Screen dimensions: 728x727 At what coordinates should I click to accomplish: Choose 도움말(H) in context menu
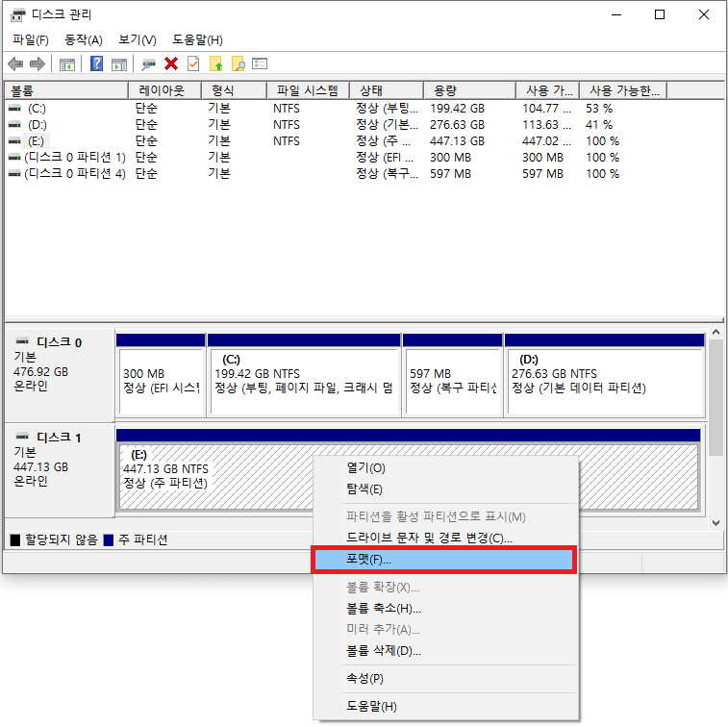pos(445,707)
